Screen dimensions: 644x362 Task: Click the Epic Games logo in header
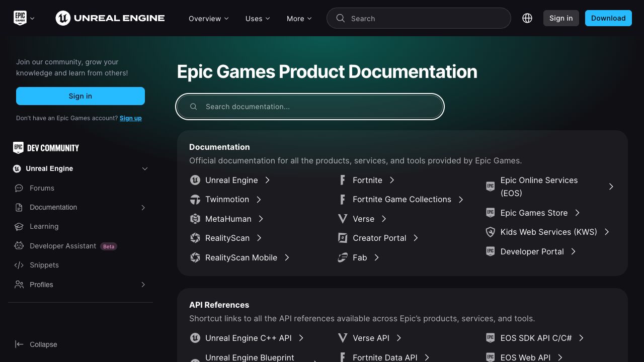(x=20, y=18)
